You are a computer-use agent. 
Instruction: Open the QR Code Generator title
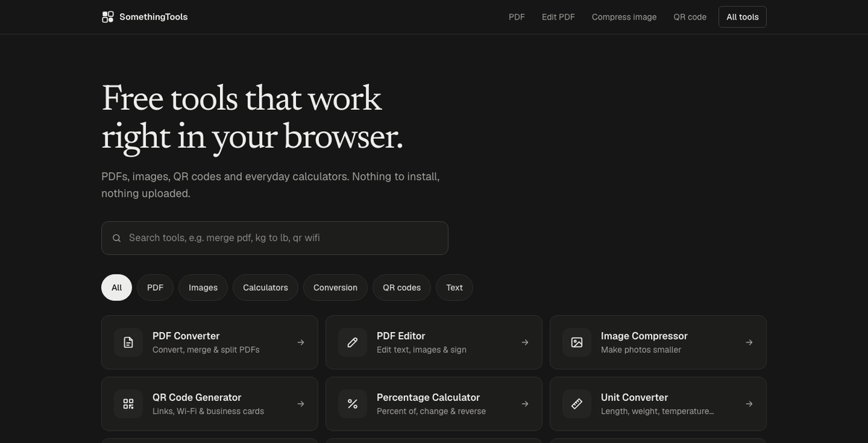pyautogui.click(x=197, y=397)
